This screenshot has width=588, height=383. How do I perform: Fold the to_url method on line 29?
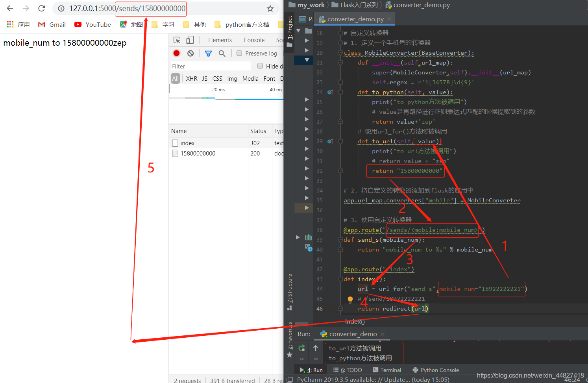pos(340,141)
